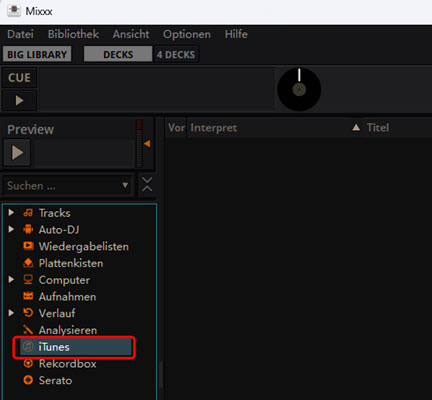This screenshot has height=400, width=432.
Task: Click the Auto-DJ robot icon
Action: click(x=28, y=229)
